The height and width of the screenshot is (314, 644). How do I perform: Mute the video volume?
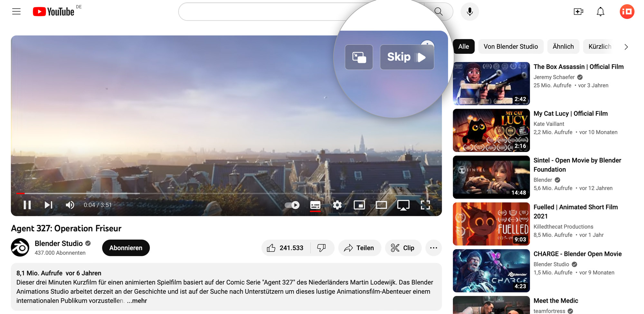coord(70,205)
